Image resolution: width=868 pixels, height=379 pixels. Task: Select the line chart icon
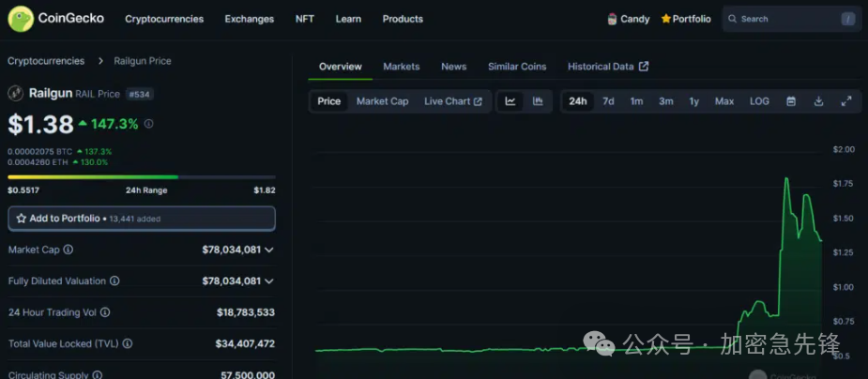pyautogui.click(x=510, y=101)
